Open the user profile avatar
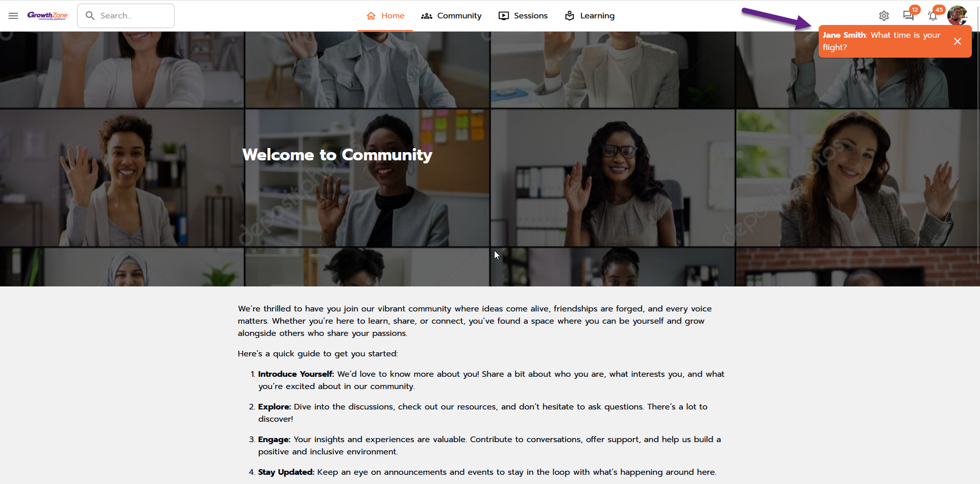 pyautogui.click(x=957, y=15)
